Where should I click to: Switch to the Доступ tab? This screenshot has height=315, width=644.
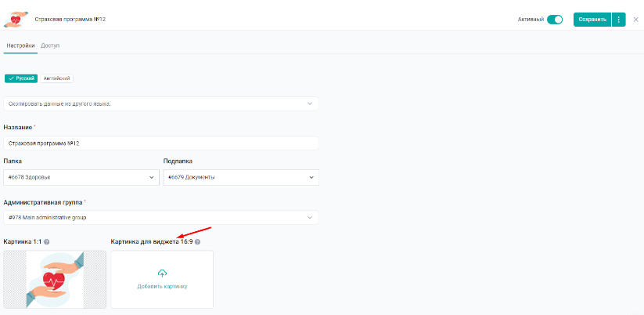point(51,45)
